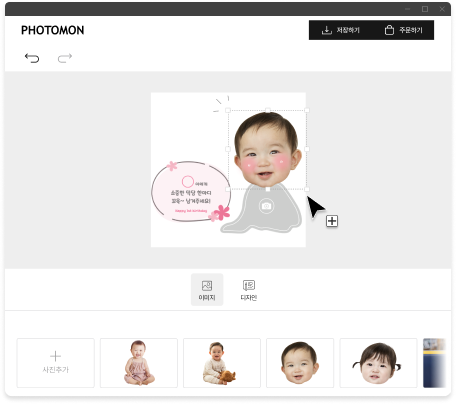The width and height of the screenshot is (456, 405).
Task: Click the redo arrow icon
Action: click(x=65, y=58)
